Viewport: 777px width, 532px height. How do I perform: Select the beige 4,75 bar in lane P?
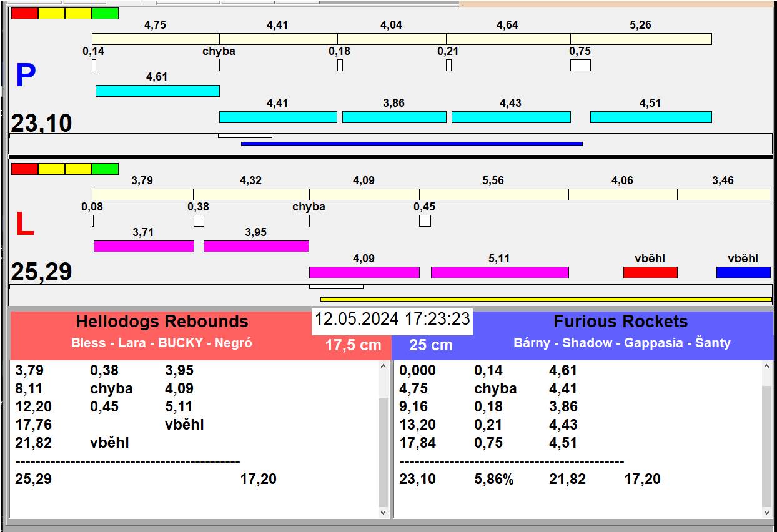[x=156, y=39]
